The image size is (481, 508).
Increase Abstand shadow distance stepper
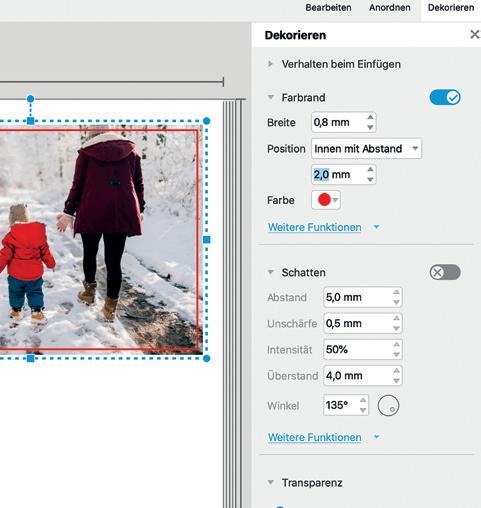396,292
